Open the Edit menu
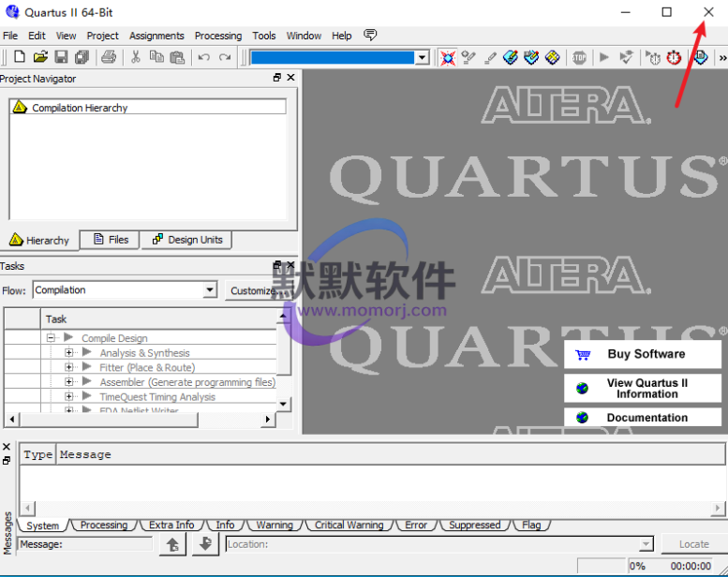 pos(37,36)
